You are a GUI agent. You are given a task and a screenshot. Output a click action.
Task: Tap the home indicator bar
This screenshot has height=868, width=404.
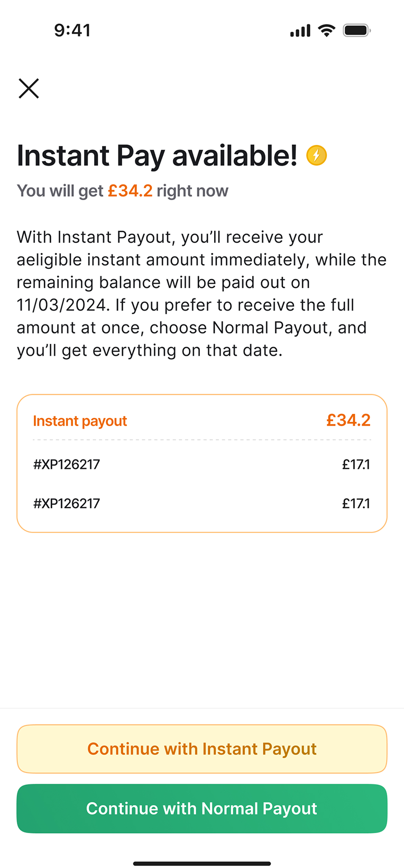[x=202, y=864]
